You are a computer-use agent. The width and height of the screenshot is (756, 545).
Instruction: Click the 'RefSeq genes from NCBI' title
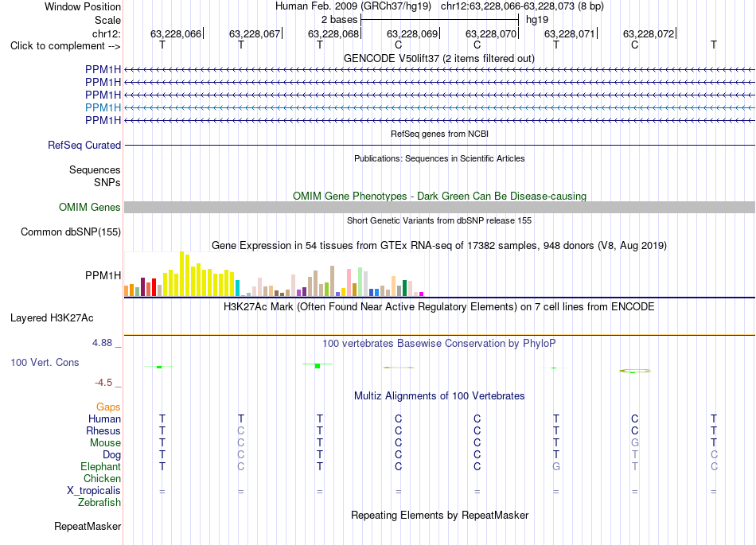pyautogui.click(x=439, y=134)
